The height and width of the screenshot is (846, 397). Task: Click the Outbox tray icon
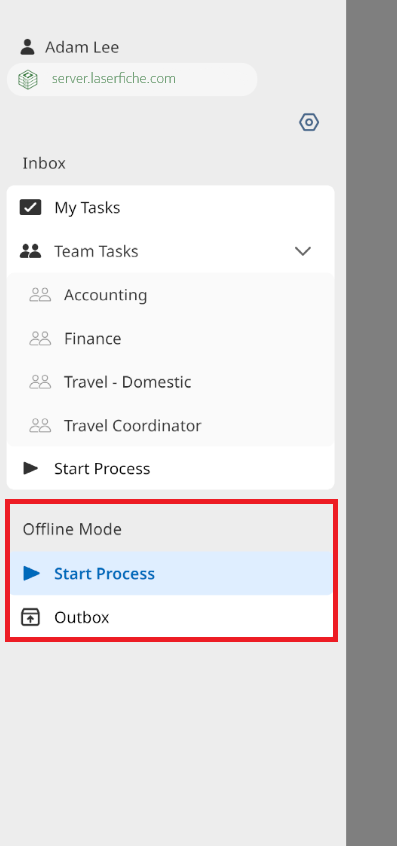pos(30,617)
